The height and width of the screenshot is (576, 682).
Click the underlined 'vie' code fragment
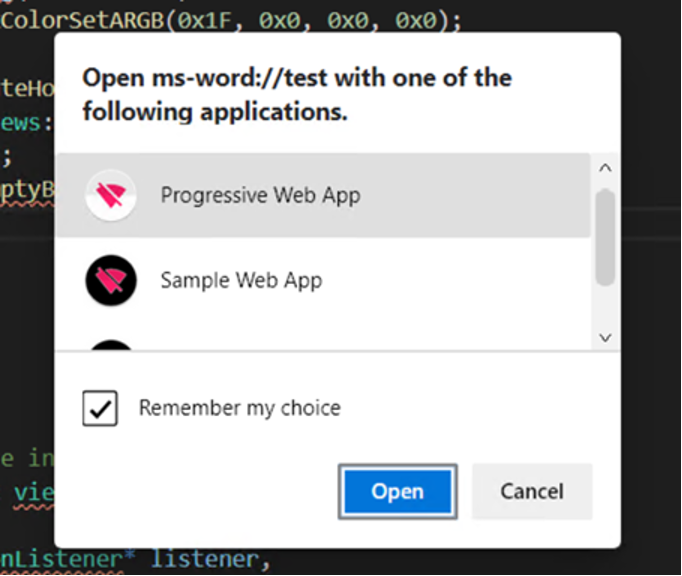coord(34,492)
